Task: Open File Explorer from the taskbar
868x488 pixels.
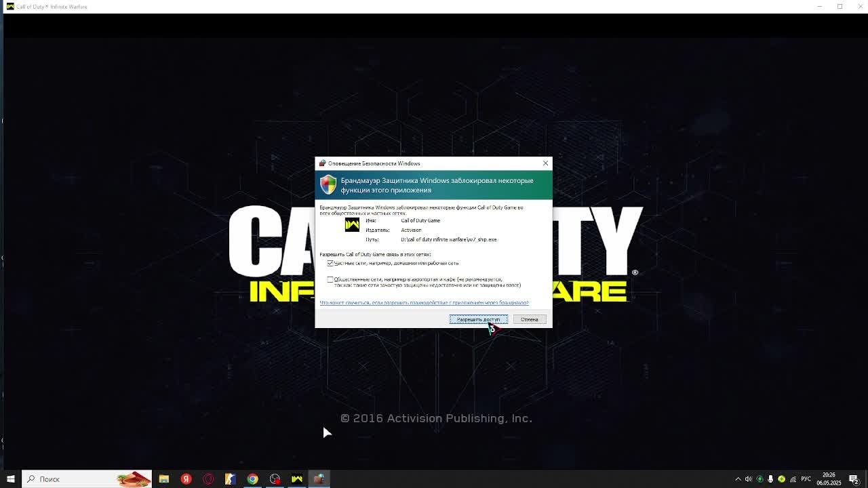Action: [164, 479]
